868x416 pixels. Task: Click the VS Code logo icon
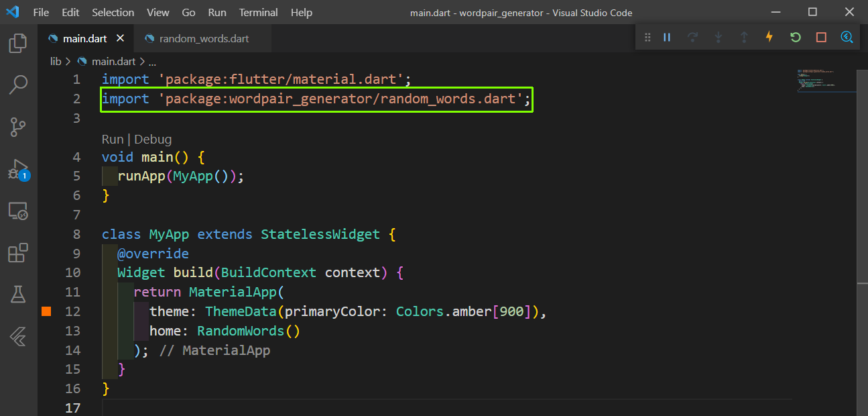[12, 12]
